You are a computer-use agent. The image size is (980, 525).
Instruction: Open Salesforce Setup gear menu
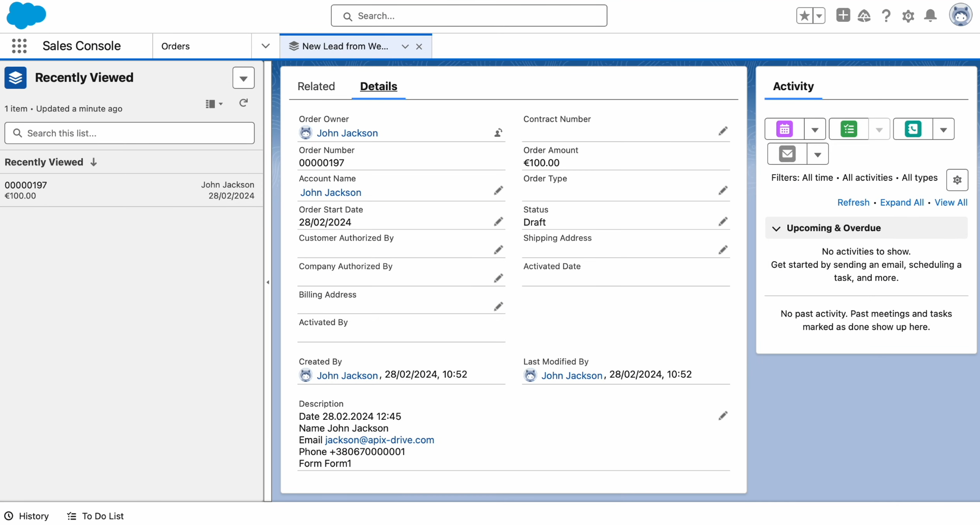tap(908, 16)
